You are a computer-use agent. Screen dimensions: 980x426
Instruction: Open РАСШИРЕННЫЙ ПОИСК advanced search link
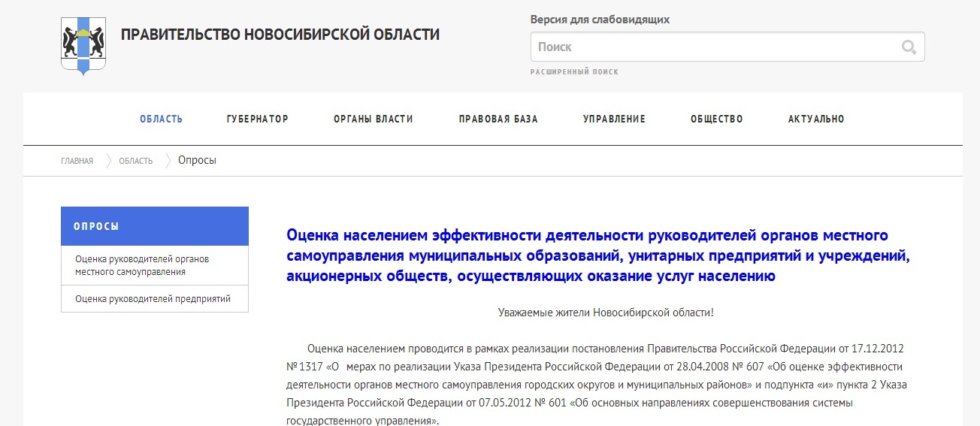click(x=574, y=72)
